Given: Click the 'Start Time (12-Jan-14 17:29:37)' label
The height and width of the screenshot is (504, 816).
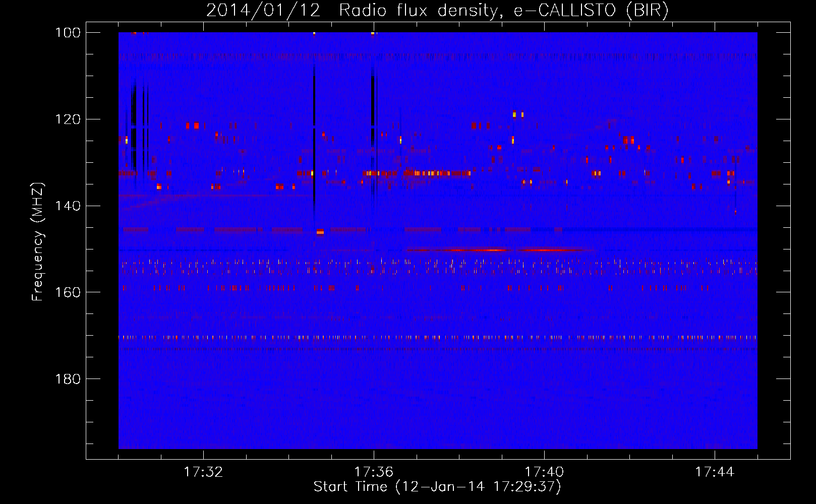Looking at the screenshot, I should [x=437, y=487].
